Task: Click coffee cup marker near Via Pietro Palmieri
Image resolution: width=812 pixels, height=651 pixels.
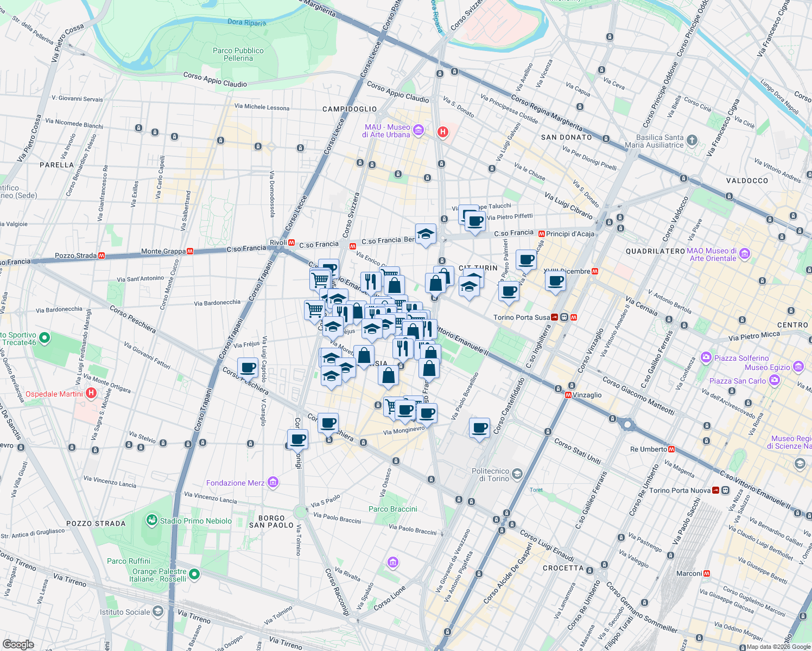Action: coord(509,291)
